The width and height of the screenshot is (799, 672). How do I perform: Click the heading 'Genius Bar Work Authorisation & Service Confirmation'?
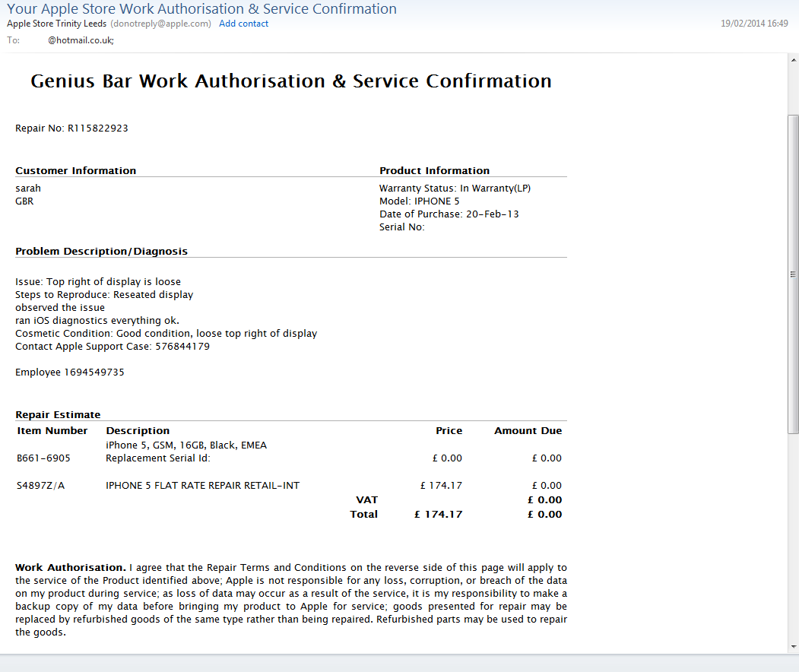[291, 81]
